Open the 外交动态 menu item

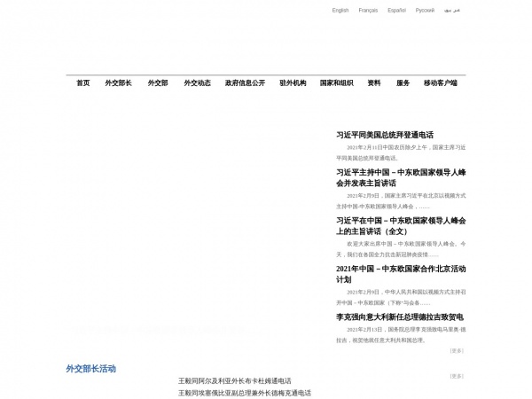[x=197, y=82]
